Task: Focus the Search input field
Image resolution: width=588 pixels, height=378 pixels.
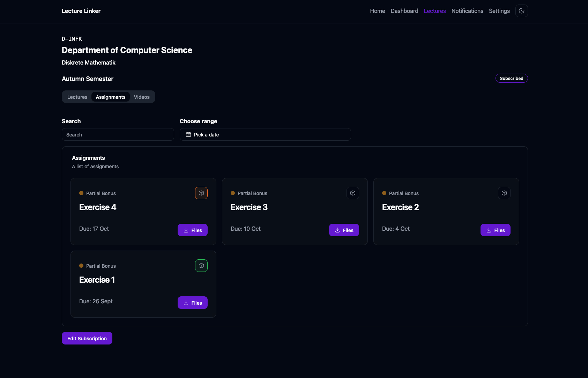Action: pyautogui.click(x=118, y=134)
